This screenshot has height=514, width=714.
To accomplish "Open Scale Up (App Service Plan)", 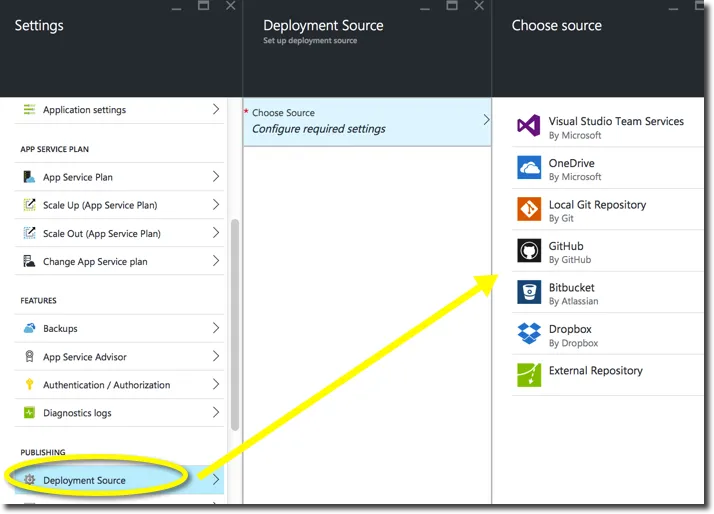I will [100, 205].
